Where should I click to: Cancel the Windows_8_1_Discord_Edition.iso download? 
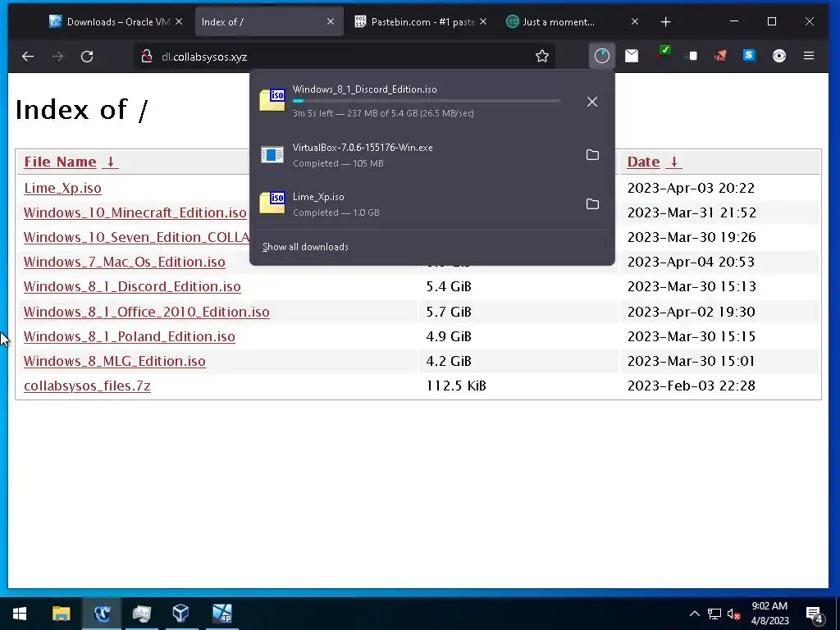pos(592,102)
